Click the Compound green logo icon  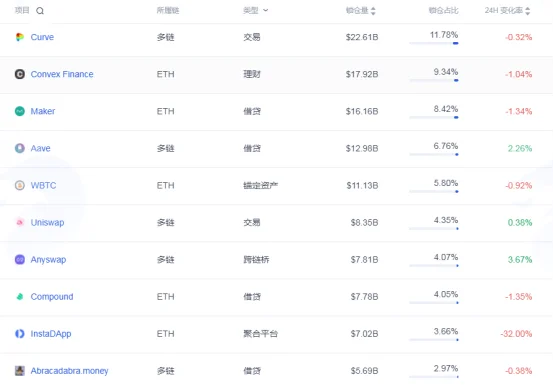point(20,297)
